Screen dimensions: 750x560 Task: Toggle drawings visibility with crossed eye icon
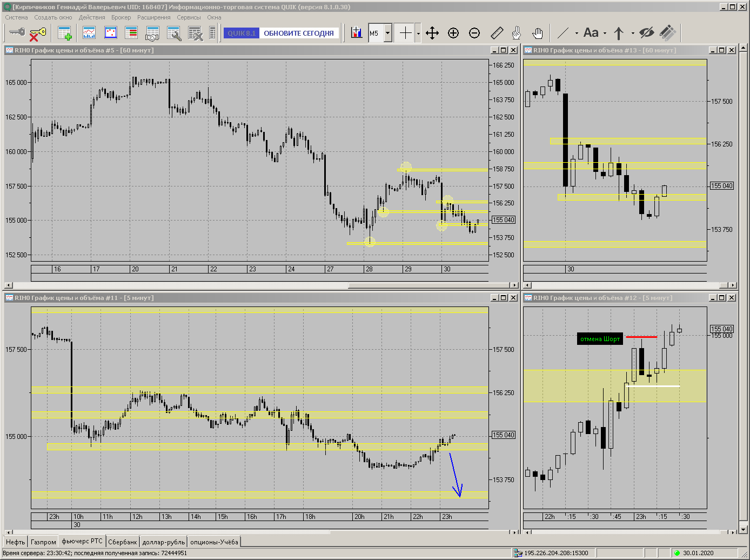[646, 33]
